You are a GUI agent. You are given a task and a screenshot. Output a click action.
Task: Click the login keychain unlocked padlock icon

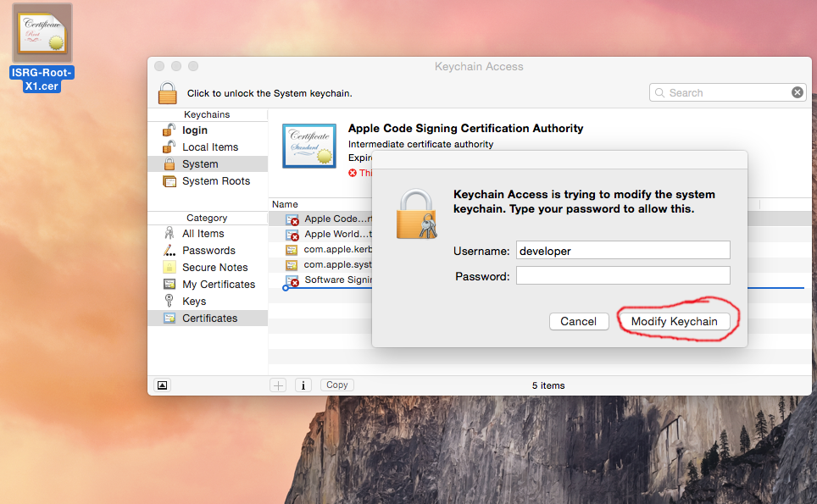(169, 130)
